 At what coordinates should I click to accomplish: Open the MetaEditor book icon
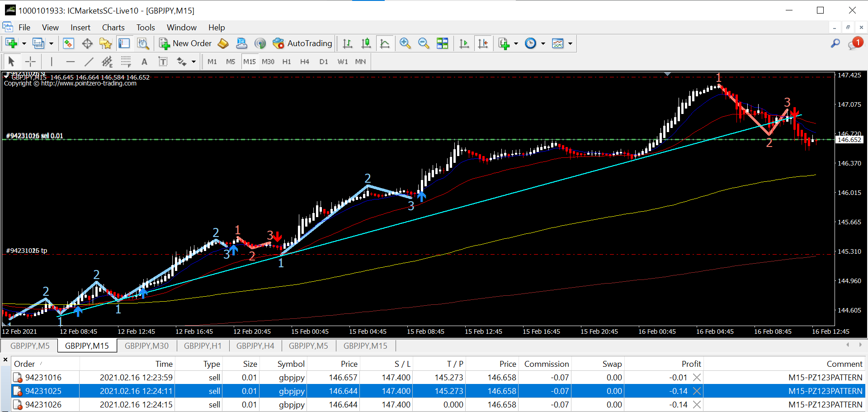pyautogui.click(x=223, y=43)
